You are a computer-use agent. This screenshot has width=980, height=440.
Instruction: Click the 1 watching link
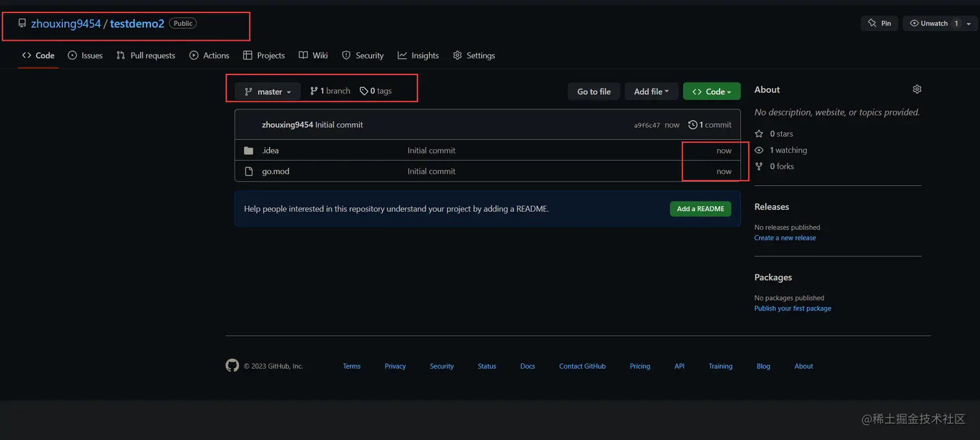coord(781,150)
